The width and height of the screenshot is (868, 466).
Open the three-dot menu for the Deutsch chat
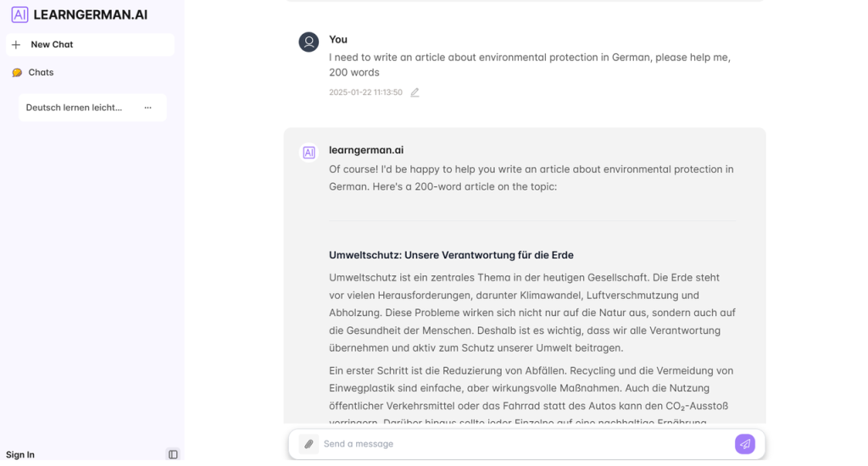[x=148, y=108]
